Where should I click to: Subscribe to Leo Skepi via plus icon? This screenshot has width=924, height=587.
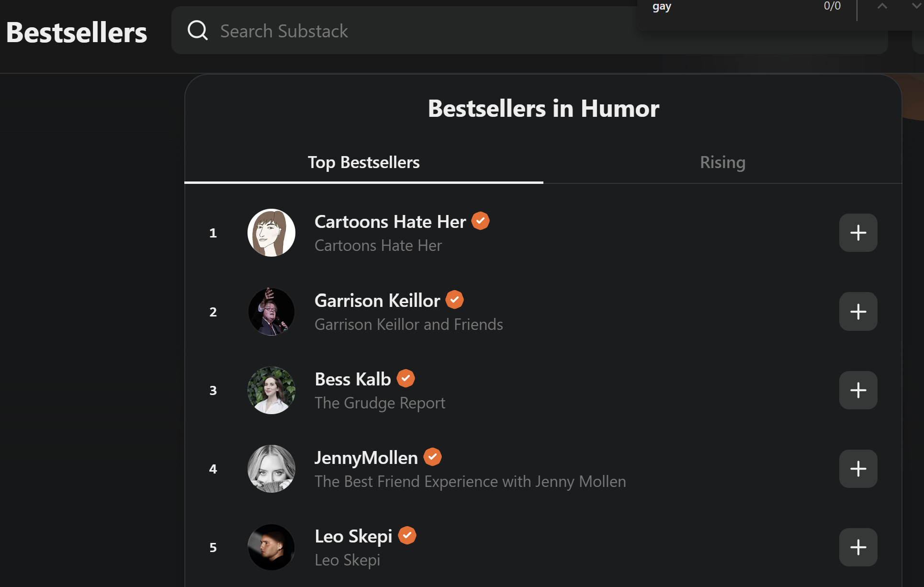(858, 547)
